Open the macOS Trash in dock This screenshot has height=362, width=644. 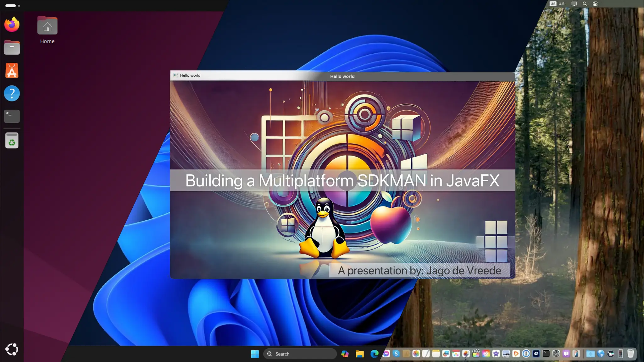(x=630, y=354)
